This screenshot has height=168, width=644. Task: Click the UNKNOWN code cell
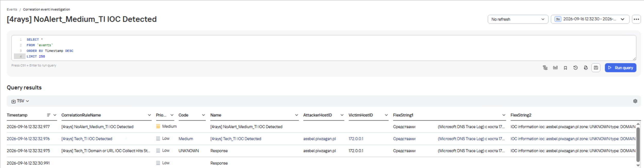point(189,151)
